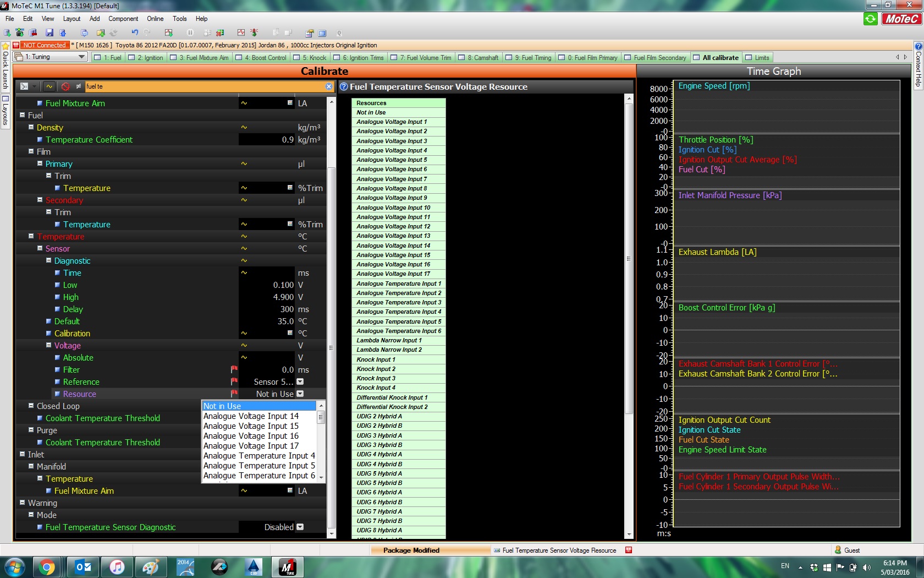Switch to the Limits tab
The width and height of the screenshot is (924, 578).
click(758, 57)
